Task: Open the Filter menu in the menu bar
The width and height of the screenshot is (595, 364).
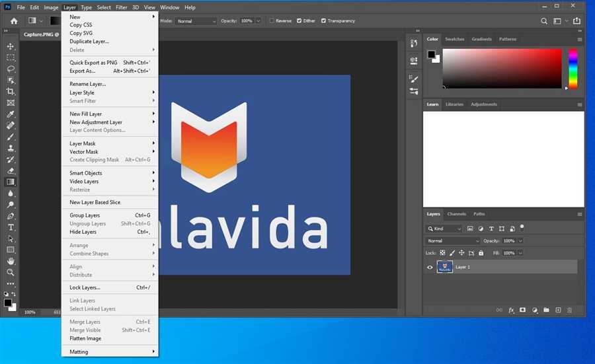Action: 122,7
